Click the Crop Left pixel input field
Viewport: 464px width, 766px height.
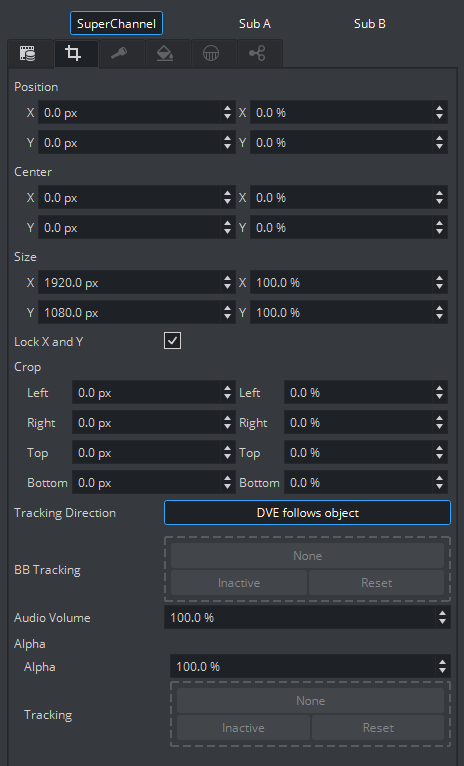147,392
